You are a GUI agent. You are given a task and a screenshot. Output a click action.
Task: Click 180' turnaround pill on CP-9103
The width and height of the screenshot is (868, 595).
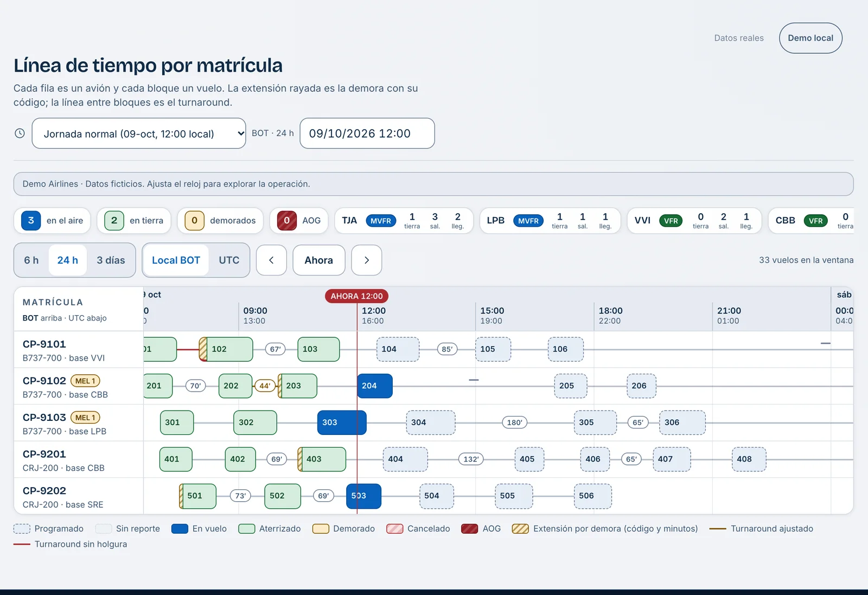pyautogui.click(x=514, y=423)
